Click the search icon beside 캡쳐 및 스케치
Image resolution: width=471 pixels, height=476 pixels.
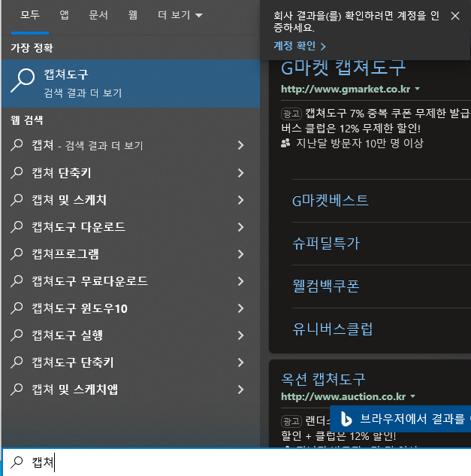tap(17, 200)
